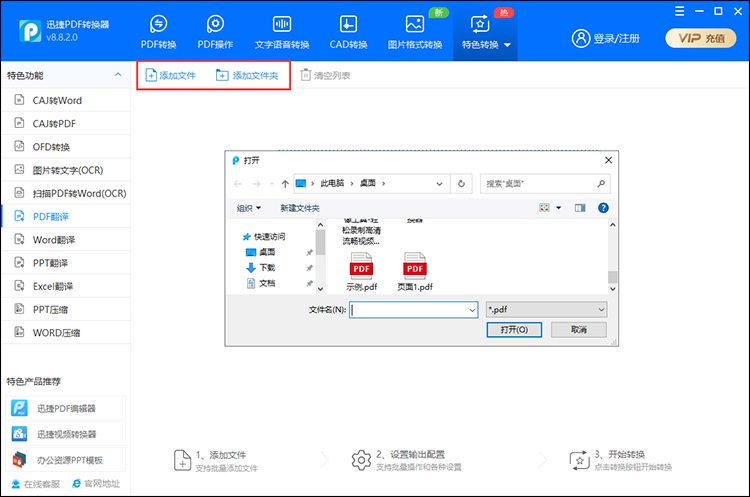Go forward in the open dialog
The height and width of the screenshot is (497, 750).
[x=256, y=184]
